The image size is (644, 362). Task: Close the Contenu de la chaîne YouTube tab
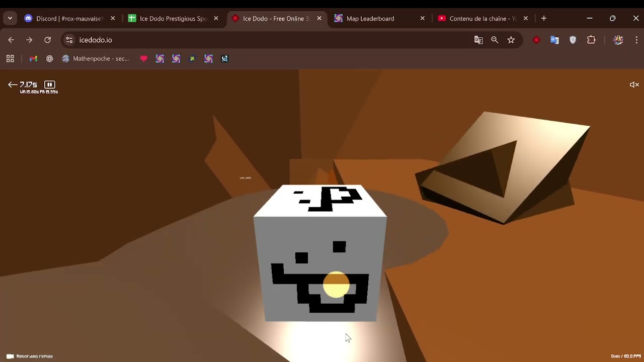point(526,19)
